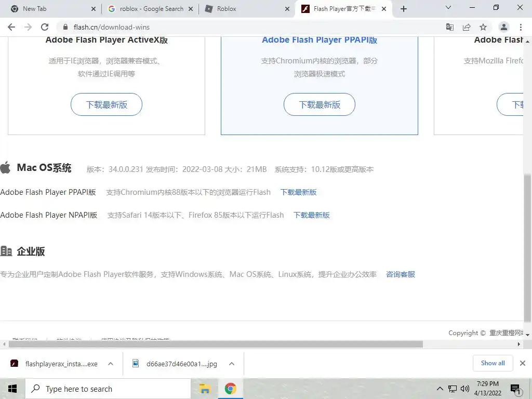The height and width of the screenshot is (399, 532).
Task: Click the horizontal scrollbar left arrow
Action: (4, 344)
